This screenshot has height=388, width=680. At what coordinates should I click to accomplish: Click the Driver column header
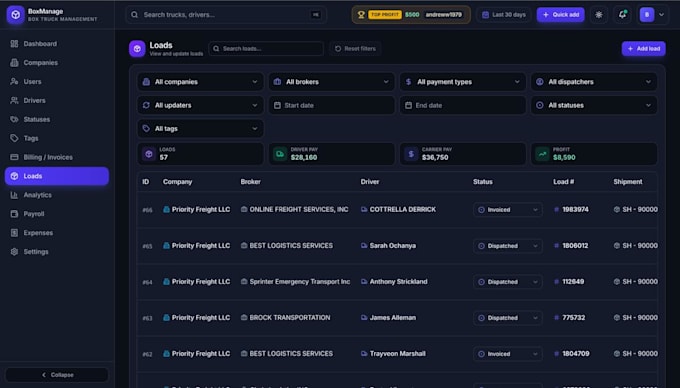tap(370, 182)
